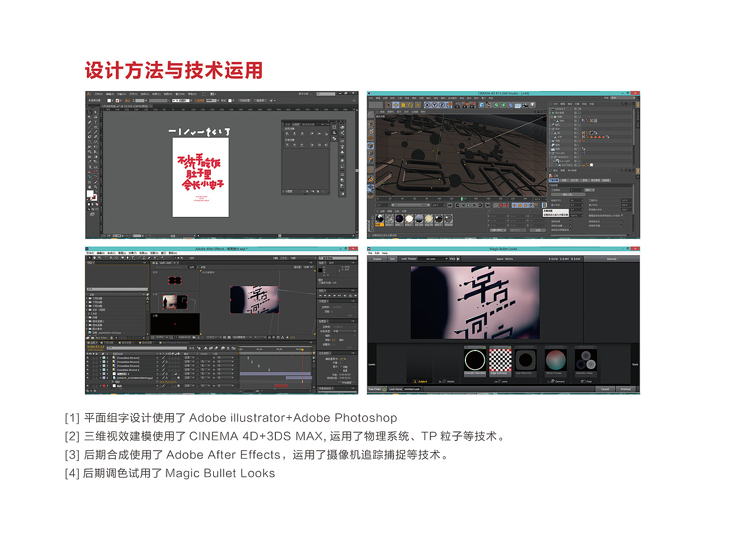This screenshot has height=539, width=756.
Task: Select the Live Selection tool in Cinema 4D
Action: [x=389, y=105]
